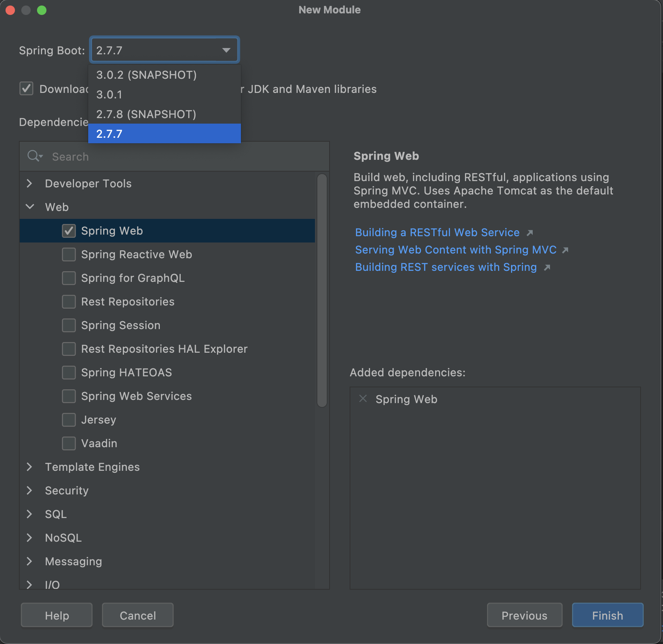Expand the Developer Tools category
The image size is (663, 644).
pos(30,183)
